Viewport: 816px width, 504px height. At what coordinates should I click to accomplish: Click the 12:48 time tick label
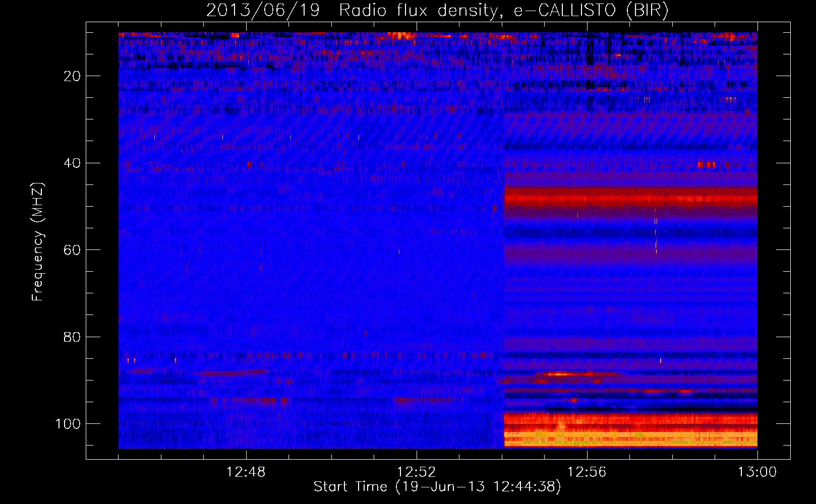(246, 472)
